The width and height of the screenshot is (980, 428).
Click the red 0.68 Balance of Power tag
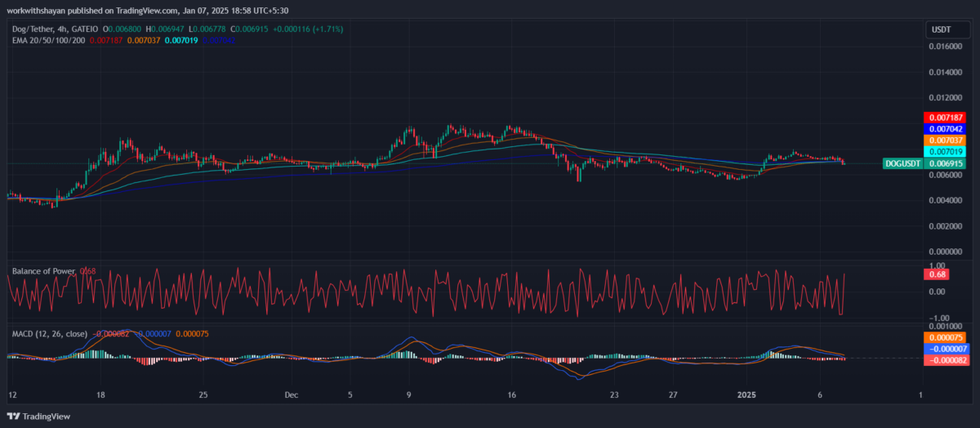tap(936, 274)
